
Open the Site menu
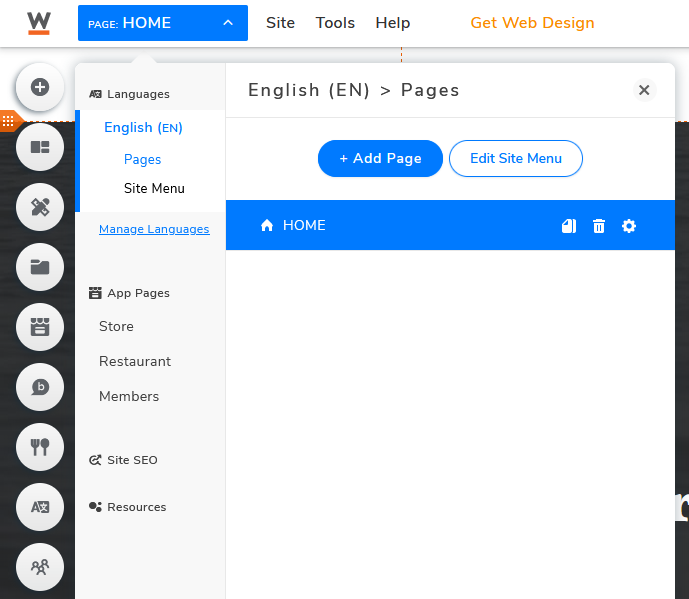280,23
